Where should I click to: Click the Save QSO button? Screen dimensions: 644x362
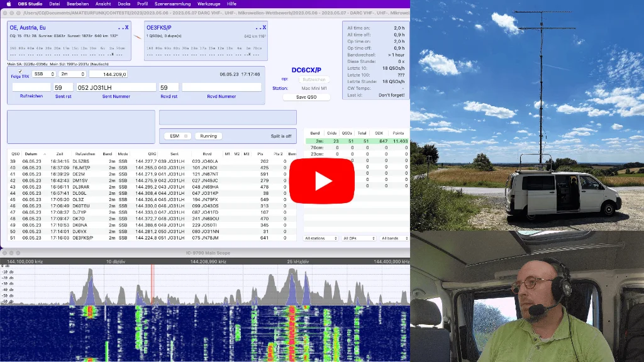point(306,97)
